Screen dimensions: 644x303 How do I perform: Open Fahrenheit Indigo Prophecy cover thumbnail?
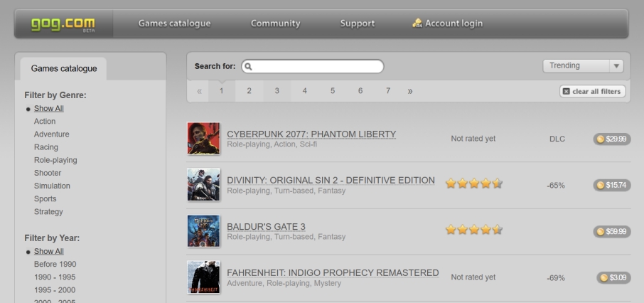[204, 277]
